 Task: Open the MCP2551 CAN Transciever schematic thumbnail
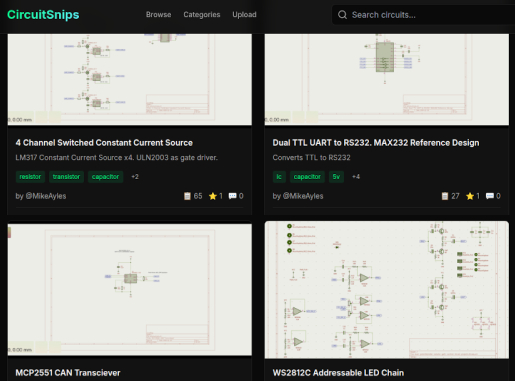click(130, 289)
